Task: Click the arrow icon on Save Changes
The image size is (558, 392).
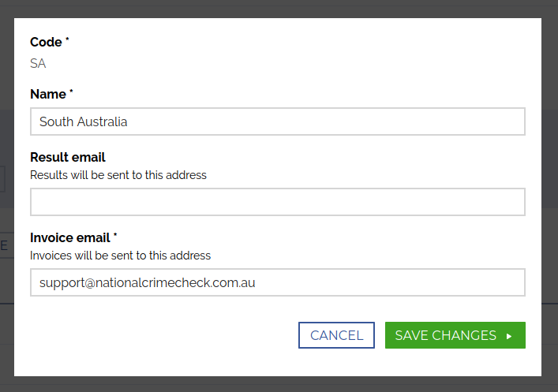Action: point(509,336)
